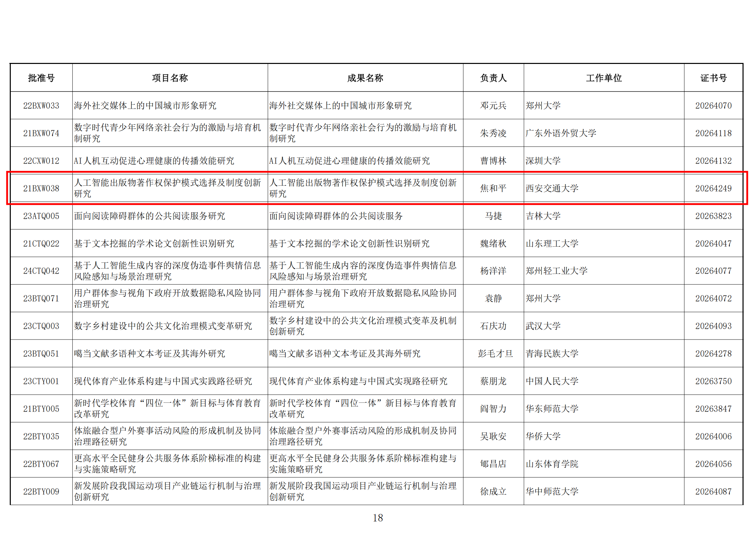Screen dimensions: 756x534
Task: Click the name 蔡朋龙
Action: coord(493,381)
